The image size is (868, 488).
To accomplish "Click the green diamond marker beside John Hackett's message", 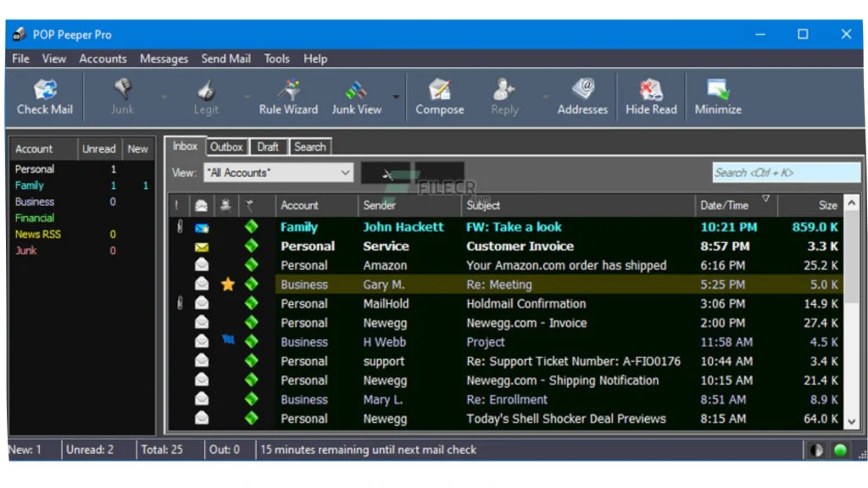I will point(251,226).
